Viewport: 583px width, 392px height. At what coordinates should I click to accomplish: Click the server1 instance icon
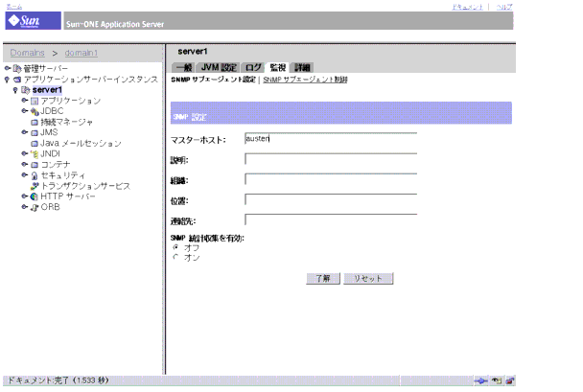[x=25, y=90]
